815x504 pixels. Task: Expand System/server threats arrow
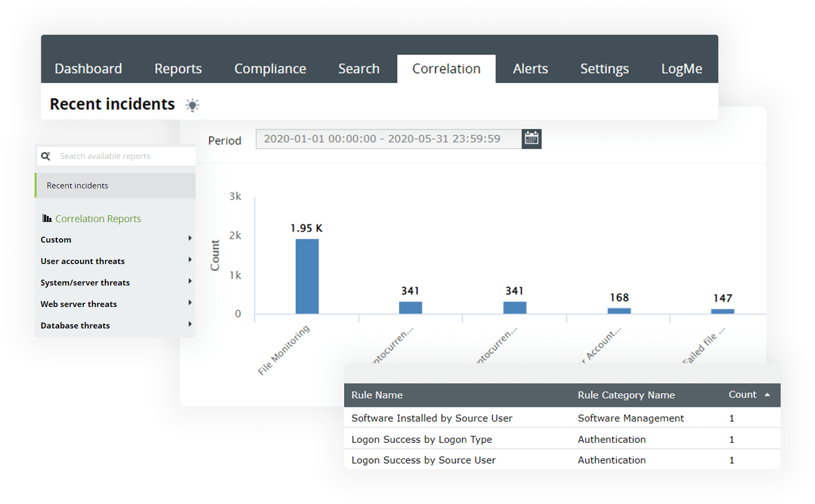click(190, 281)
